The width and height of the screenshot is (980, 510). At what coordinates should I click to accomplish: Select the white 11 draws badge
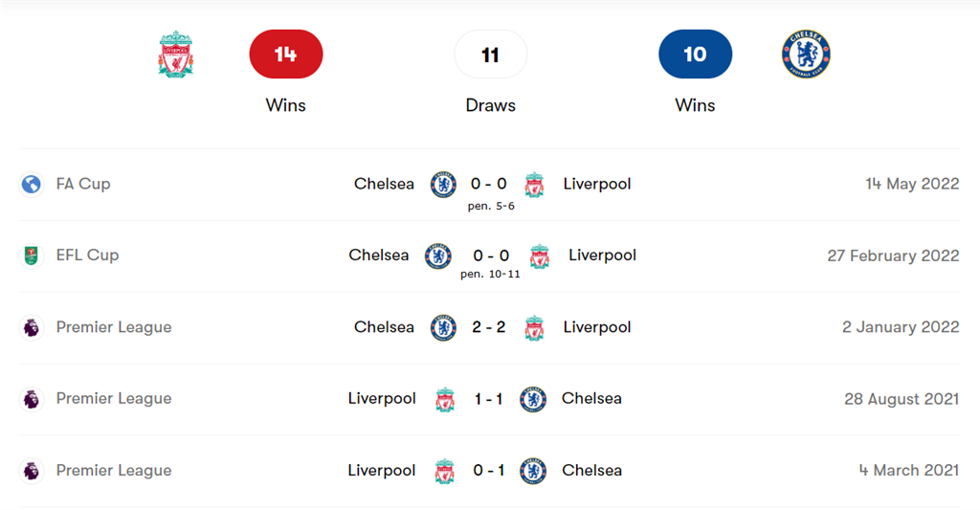click(x=490, y=55)
